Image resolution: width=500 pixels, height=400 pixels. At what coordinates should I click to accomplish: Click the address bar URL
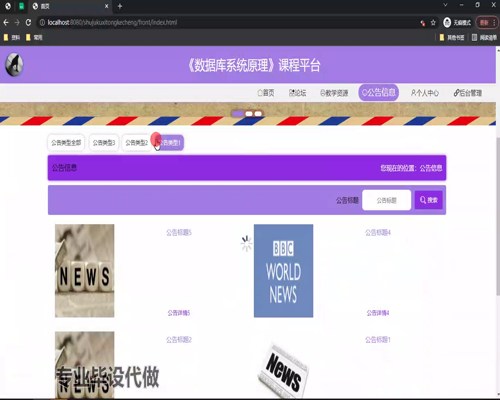pos(112,22)
